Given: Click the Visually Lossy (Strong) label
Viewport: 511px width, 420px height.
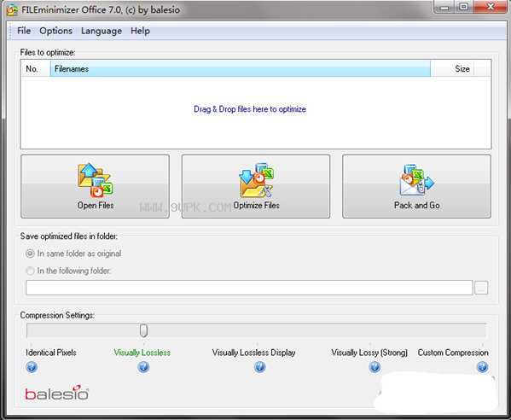Looking at the screenshot, I should point(369,353).
